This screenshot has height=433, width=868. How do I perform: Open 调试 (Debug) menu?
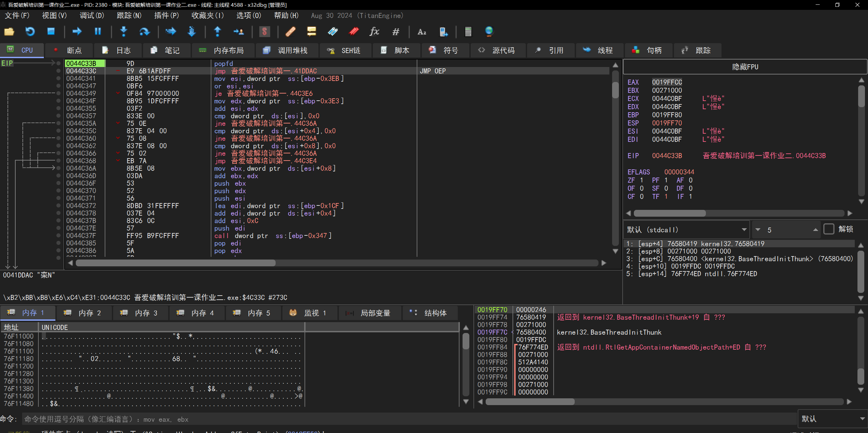90,16
